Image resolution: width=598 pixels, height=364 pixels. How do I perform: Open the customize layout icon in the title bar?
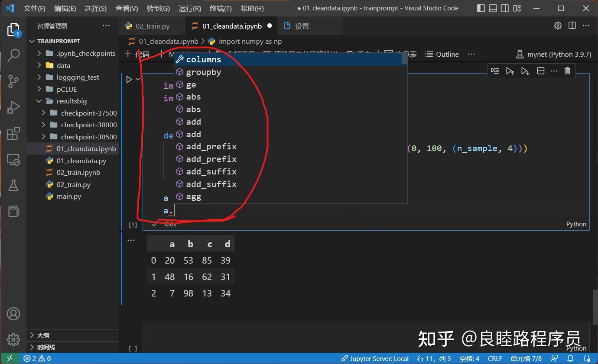517,8
